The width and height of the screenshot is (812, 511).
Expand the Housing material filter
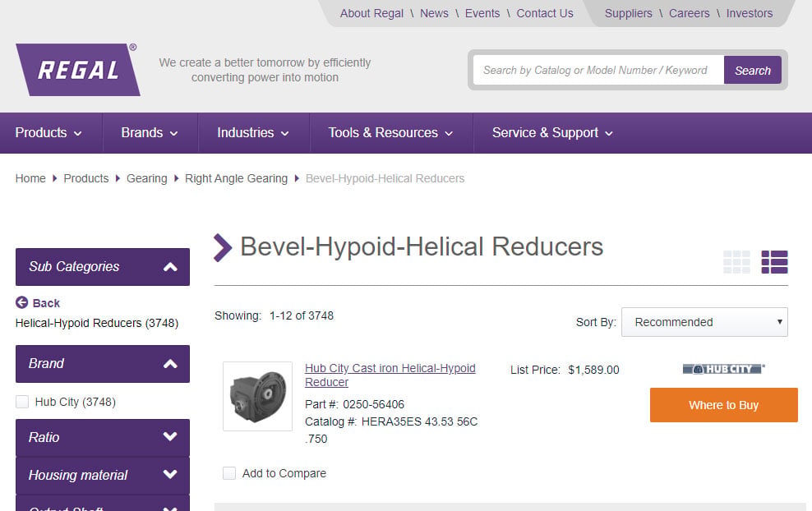click(103, 475)
